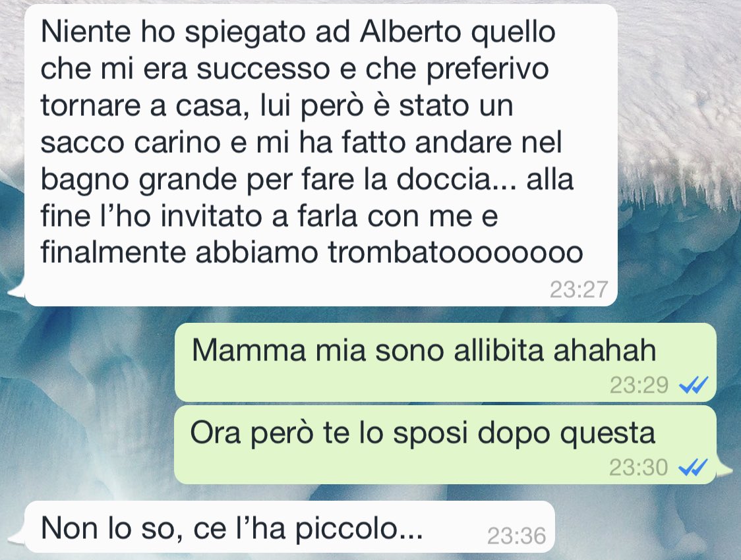
Task: Click the word "doccia..." in the long message
Action: [x=456, y=179]
